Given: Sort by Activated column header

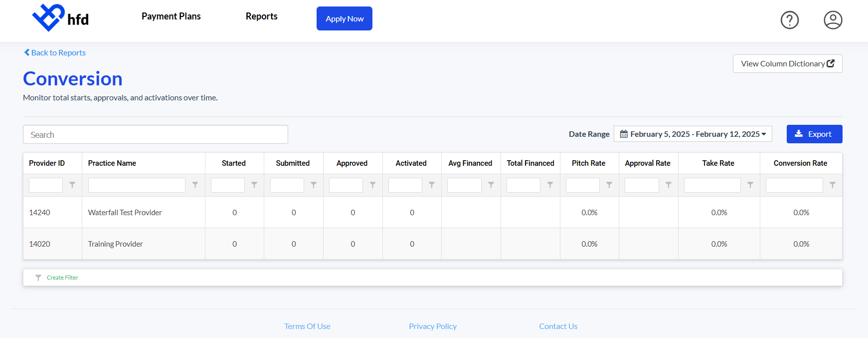Looking at the screenshot, I should coord(411,163).
